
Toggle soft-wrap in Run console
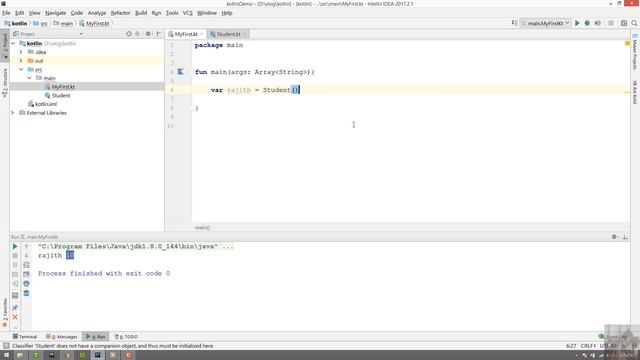pos(26,265)
